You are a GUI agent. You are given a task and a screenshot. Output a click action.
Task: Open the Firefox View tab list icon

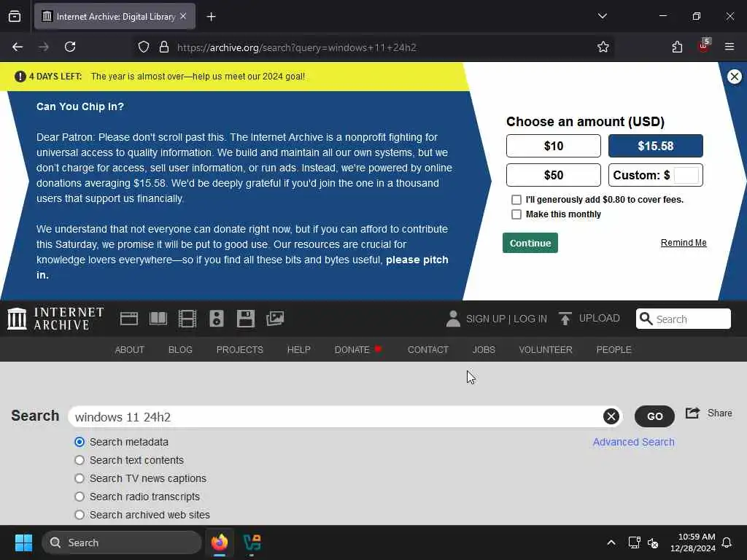tap(15, 17)
